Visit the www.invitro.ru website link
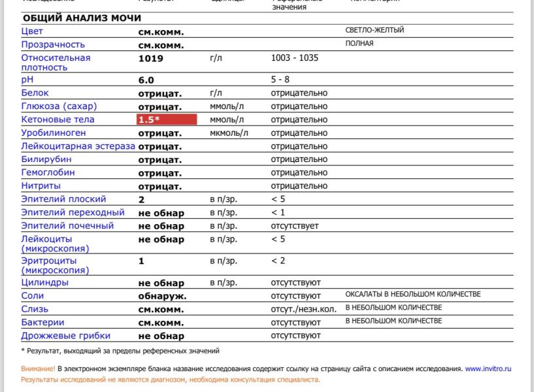Image resolution: width=534 pixels, height=392 pixels. pos(488,368)
